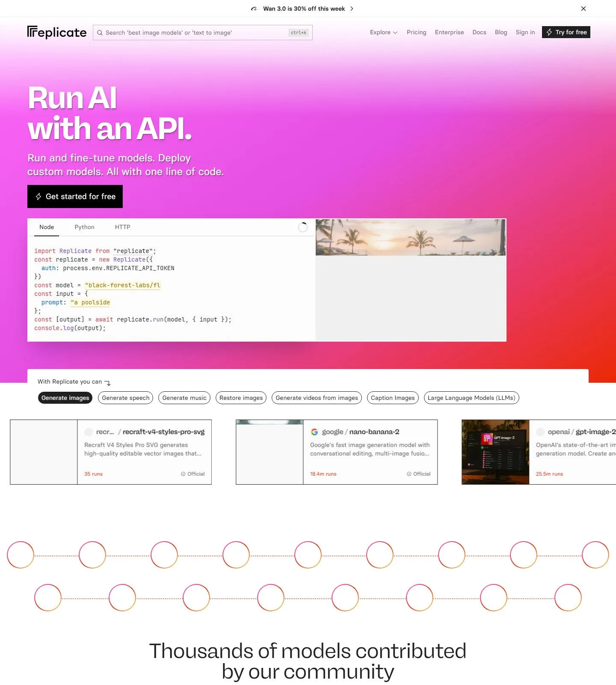This screenshot has height=685, width=616.
Task: Click the Official badge on recraft card
Action: [x=192, y=474]
